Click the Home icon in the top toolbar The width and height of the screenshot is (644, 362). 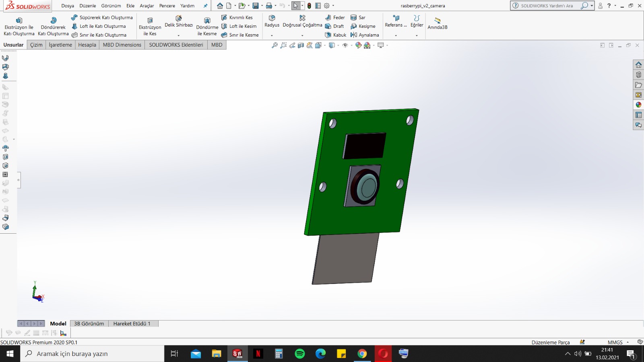click(220, 6)
